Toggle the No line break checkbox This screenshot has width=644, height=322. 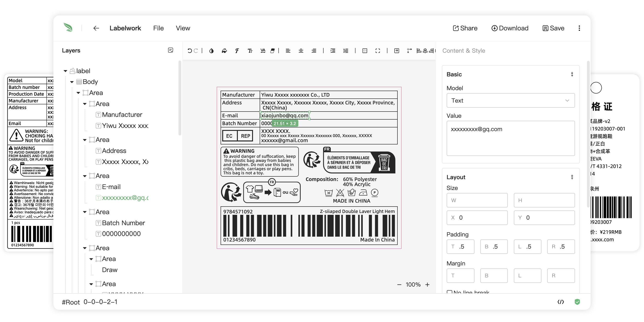click(449, 292)
